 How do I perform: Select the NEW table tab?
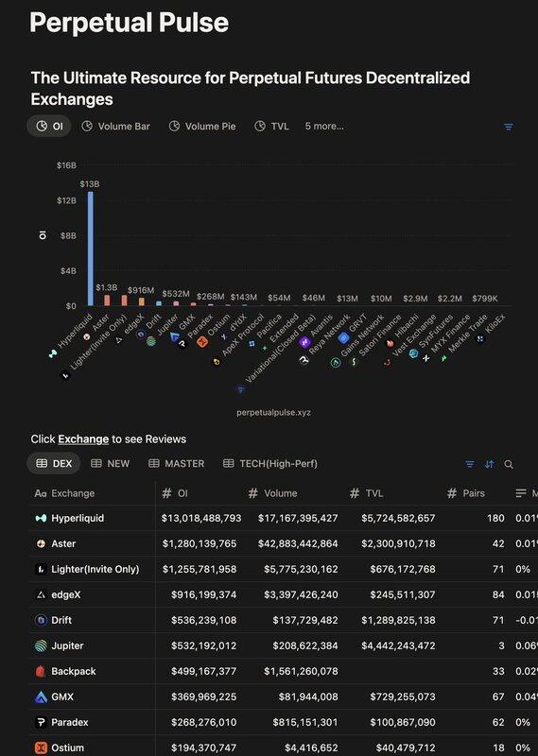tap(111, 463)
